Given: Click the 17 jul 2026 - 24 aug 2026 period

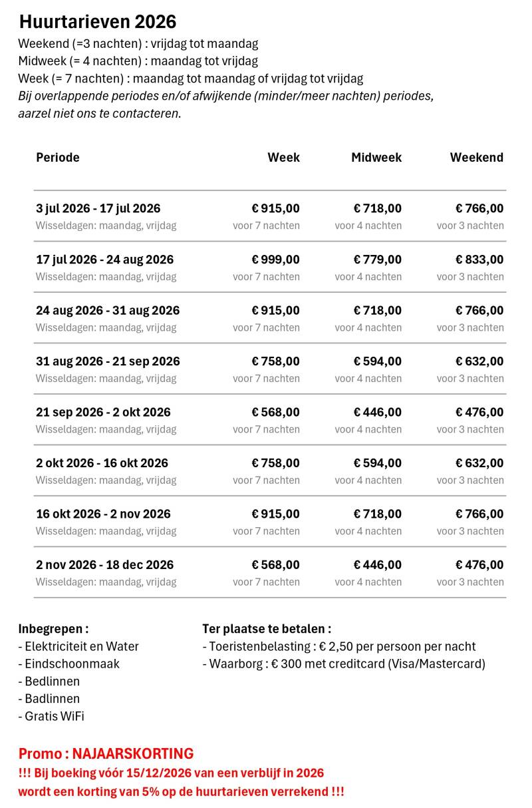Looking at the screenshot, I should (x=104, y=260).
